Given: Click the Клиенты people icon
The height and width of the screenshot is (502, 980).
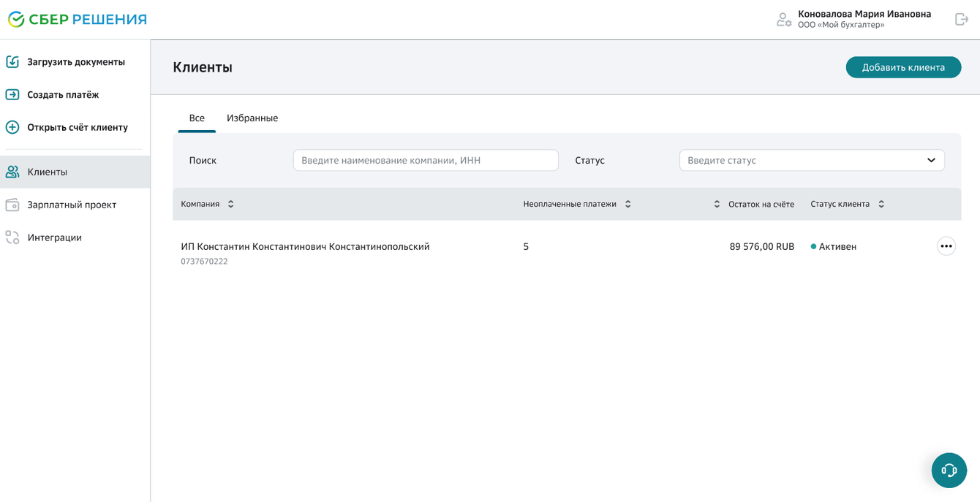Looking at the screenshot, I should pos(12,172).
